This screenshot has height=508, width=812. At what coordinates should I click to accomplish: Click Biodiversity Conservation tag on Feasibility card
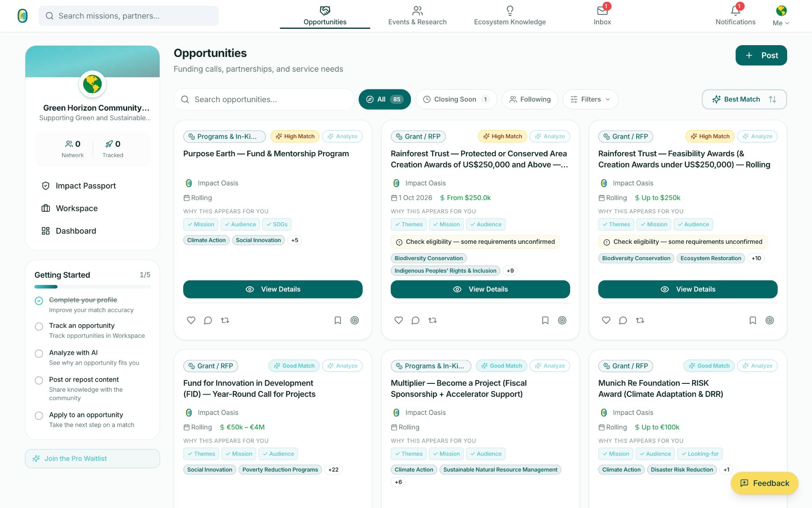pos(637,258)
